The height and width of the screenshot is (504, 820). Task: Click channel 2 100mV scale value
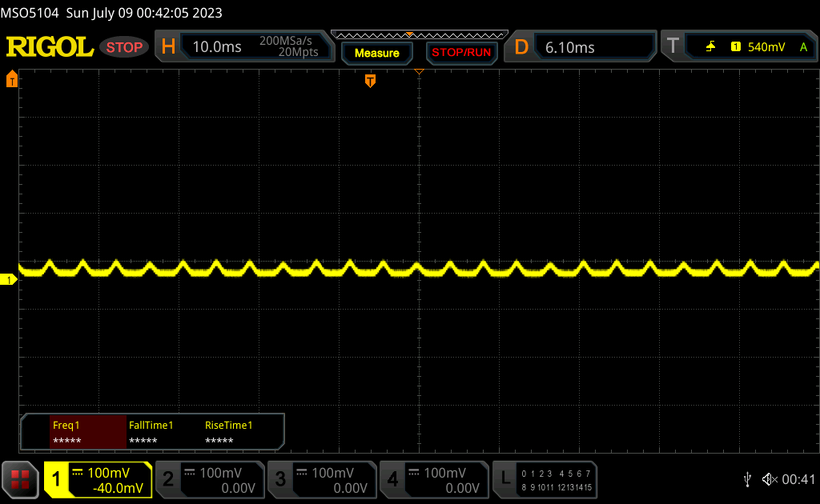pyautogui.click(x=220, y=473)
